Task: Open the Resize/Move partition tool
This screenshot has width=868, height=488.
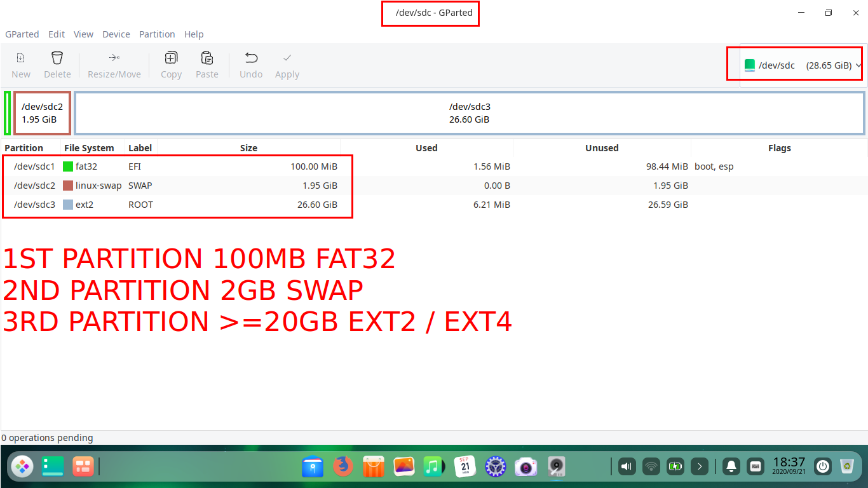Action: (x=114, y=64)
